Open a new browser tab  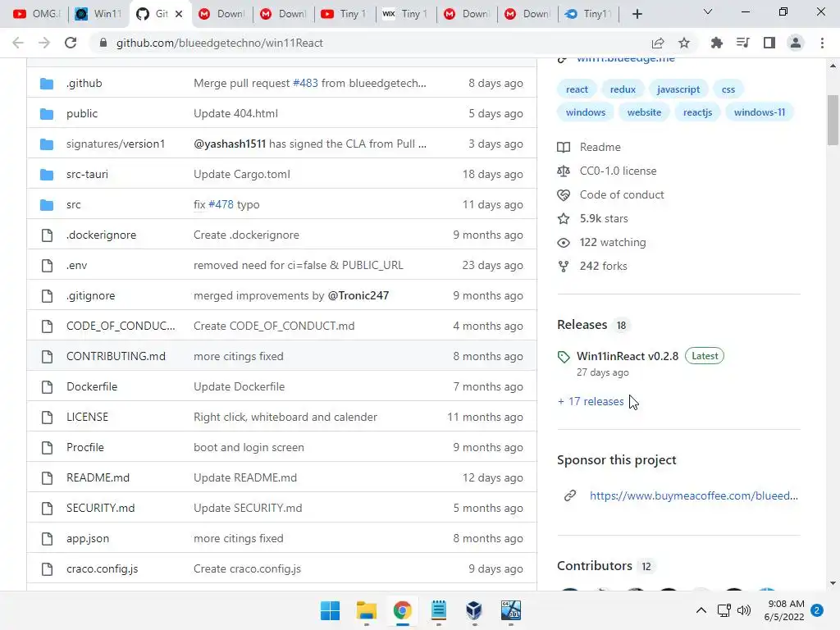click(637, 14)
